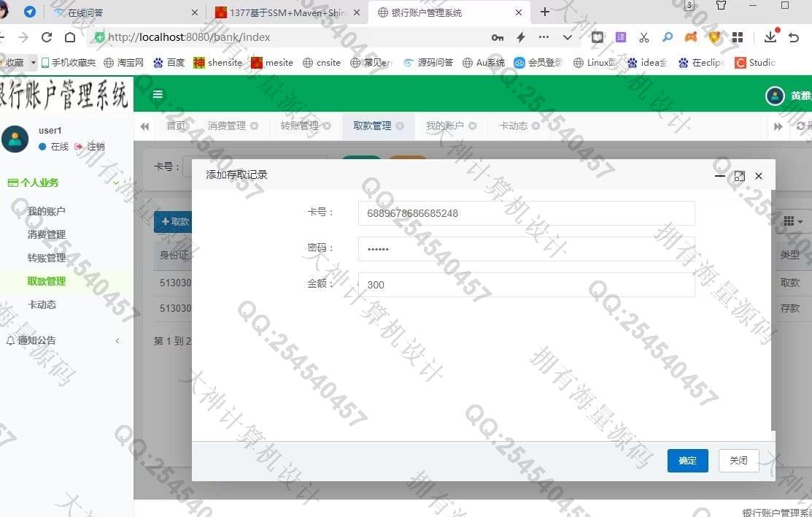Expand the address bar dropdown chevron

pyautogui.click(x=567, y=37)
